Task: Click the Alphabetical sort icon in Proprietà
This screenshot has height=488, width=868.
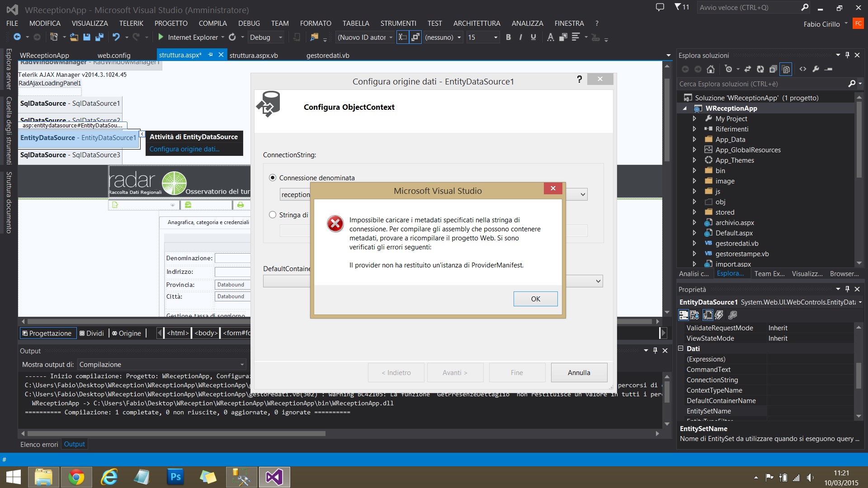Action: (694, 315)
